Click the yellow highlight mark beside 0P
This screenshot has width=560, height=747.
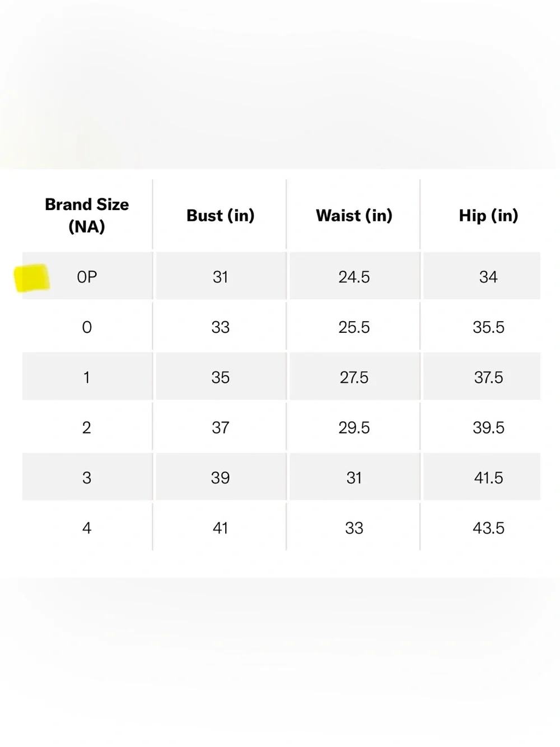32,279
